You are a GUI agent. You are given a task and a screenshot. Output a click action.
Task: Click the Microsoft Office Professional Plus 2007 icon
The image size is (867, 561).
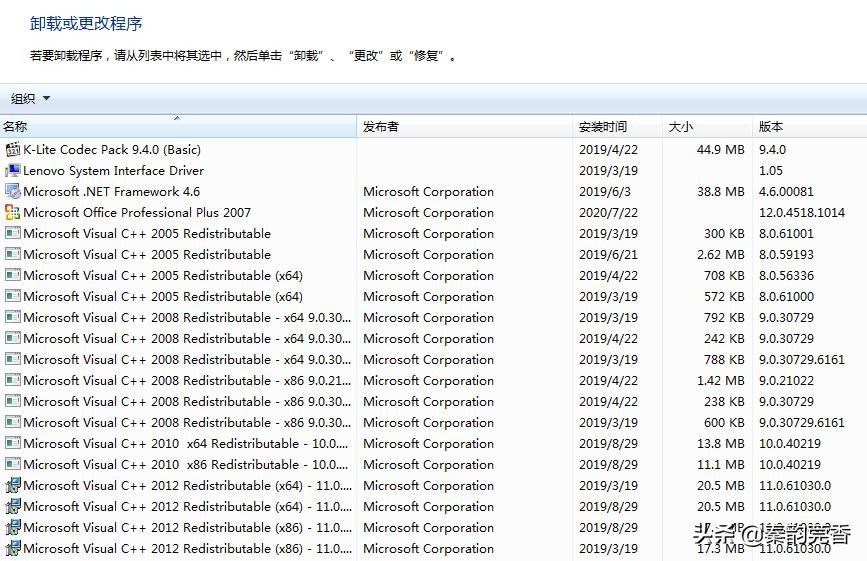[x=13, y=212]
